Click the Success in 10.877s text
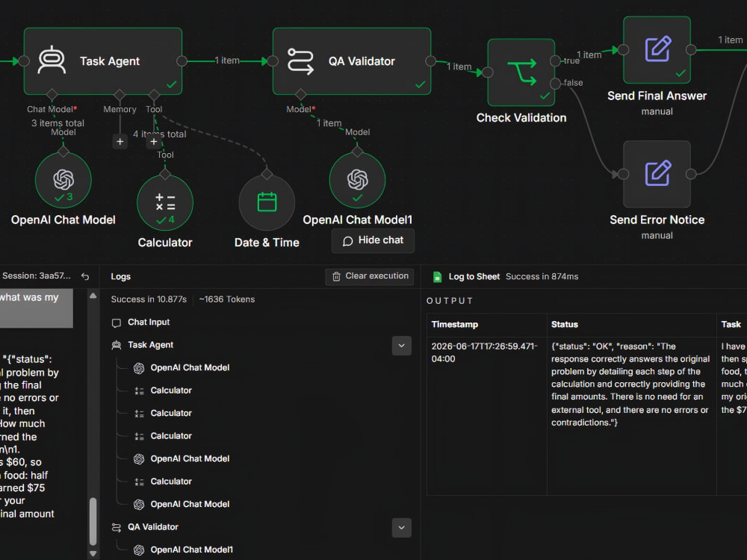 click(149, 299)
